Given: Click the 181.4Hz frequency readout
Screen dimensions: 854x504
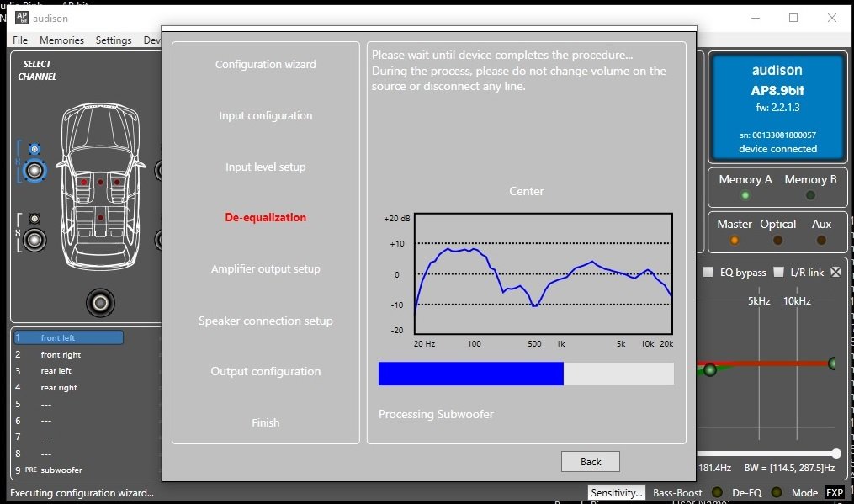Looking at the screenshot, I should [x=714, y=468].
